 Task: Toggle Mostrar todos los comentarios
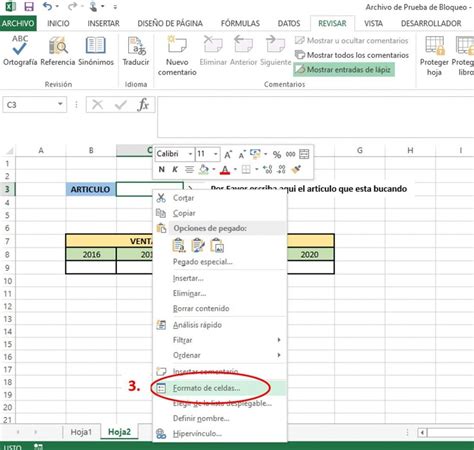[x=352, y=55]
